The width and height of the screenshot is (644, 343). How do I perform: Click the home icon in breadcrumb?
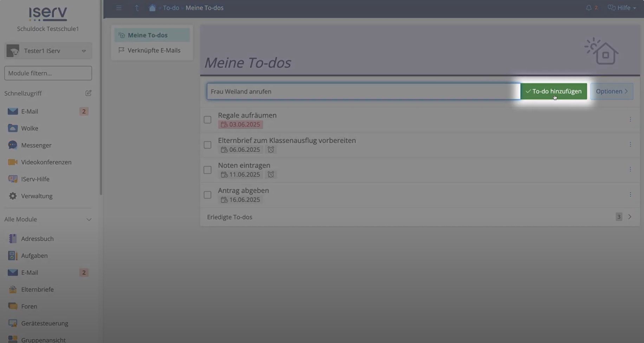152,8
